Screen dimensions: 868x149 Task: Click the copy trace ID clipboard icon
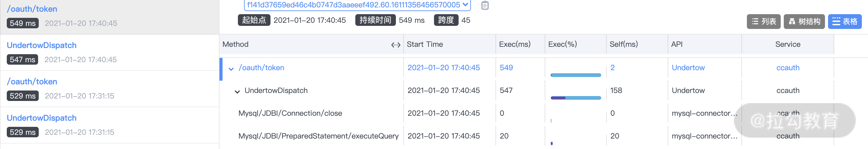tap(484, 6)
